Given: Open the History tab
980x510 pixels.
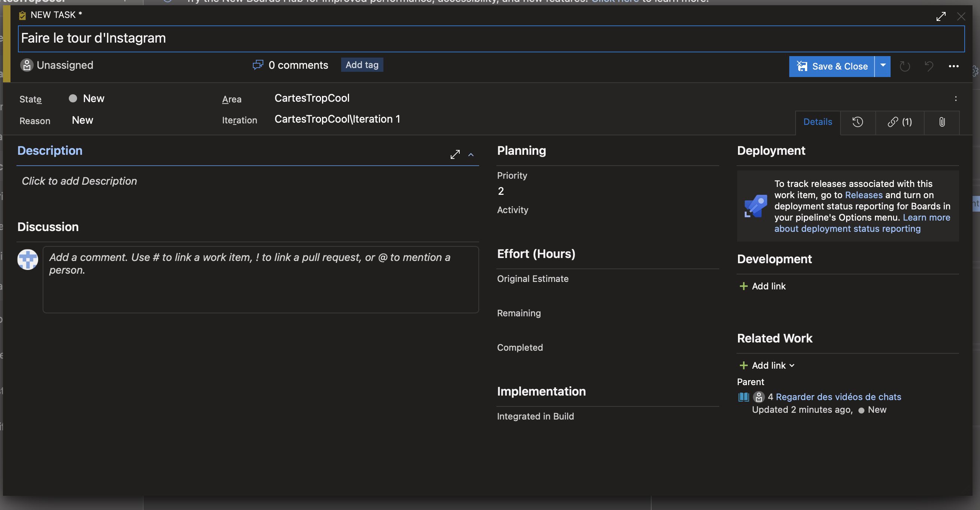Looking at the screenshot, I should point(857,122).
